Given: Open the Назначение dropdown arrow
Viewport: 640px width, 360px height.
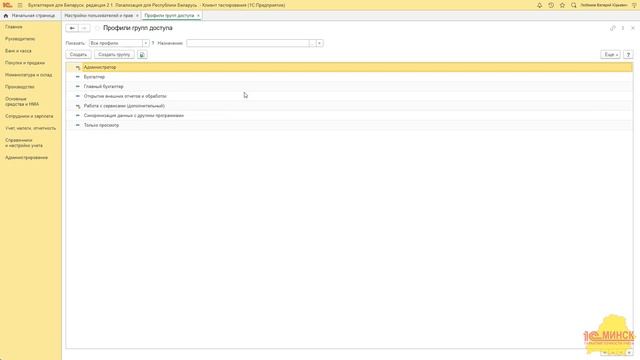Looking at the screenshot, I should [320, 43].
